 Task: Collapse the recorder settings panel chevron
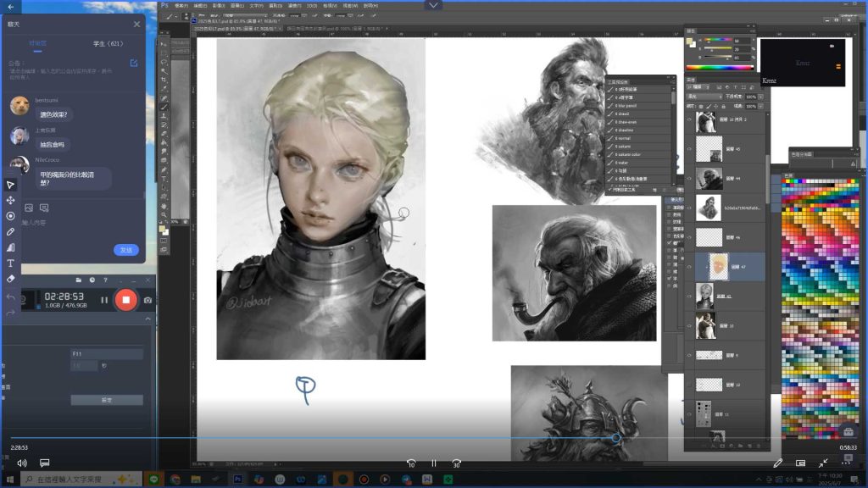point(147,319)
